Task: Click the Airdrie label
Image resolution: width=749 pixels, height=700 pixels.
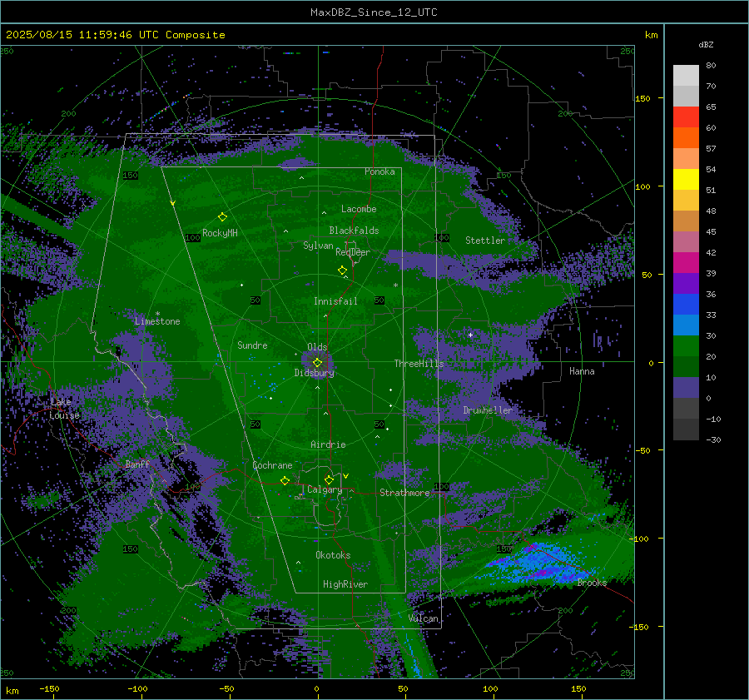Action: (328, 444)
